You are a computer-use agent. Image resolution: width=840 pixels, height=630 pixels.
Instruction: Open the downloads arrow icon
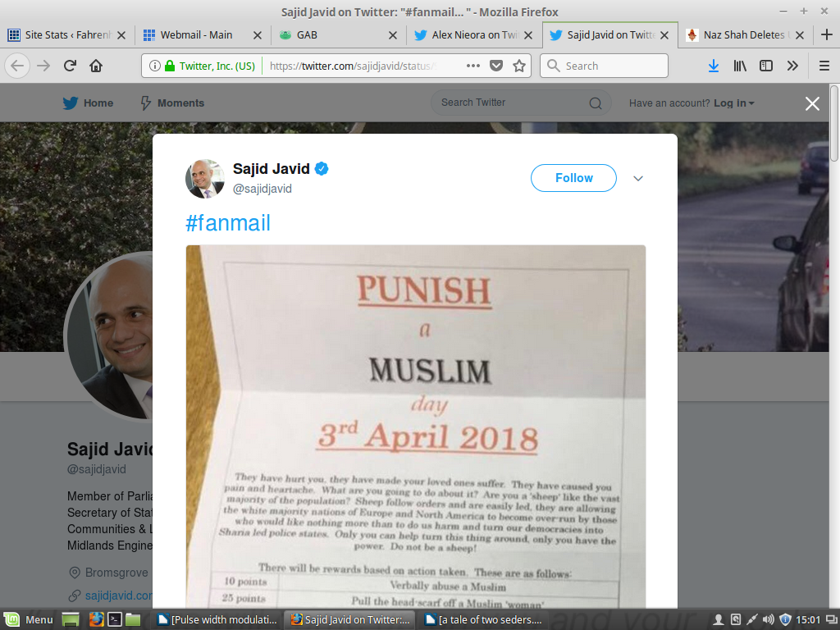pos(713,66)
